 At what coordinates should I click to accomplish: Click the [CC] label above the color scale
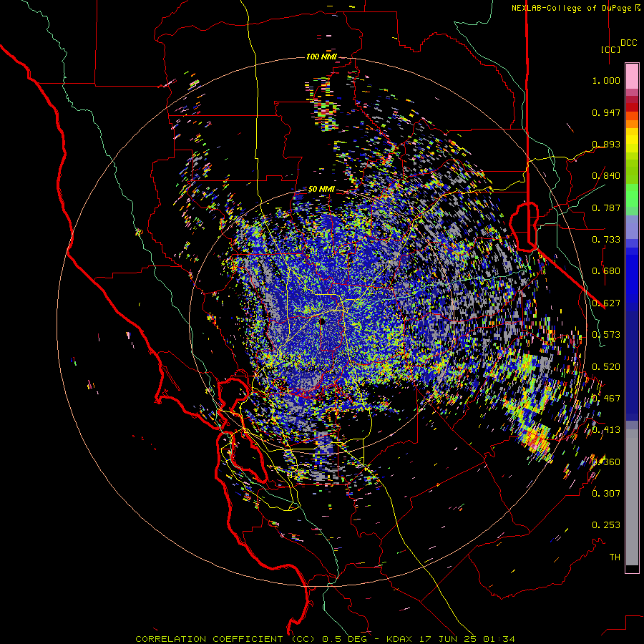[x=610, y=49]
